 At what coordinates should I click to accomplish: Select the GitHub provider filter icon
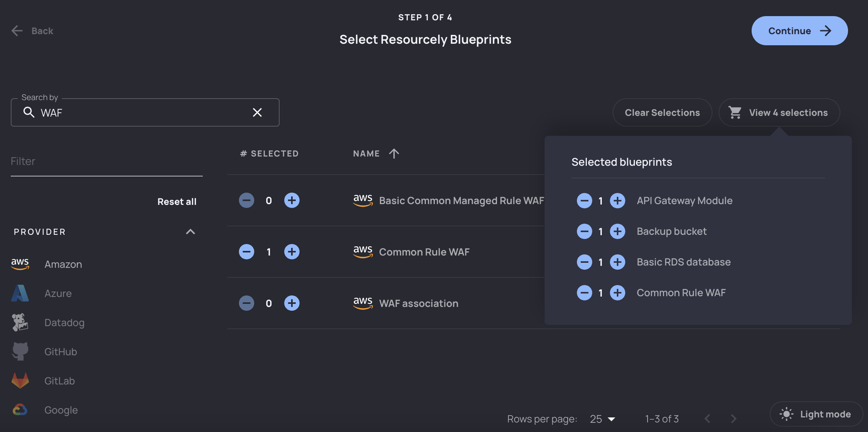click(20, 351)
